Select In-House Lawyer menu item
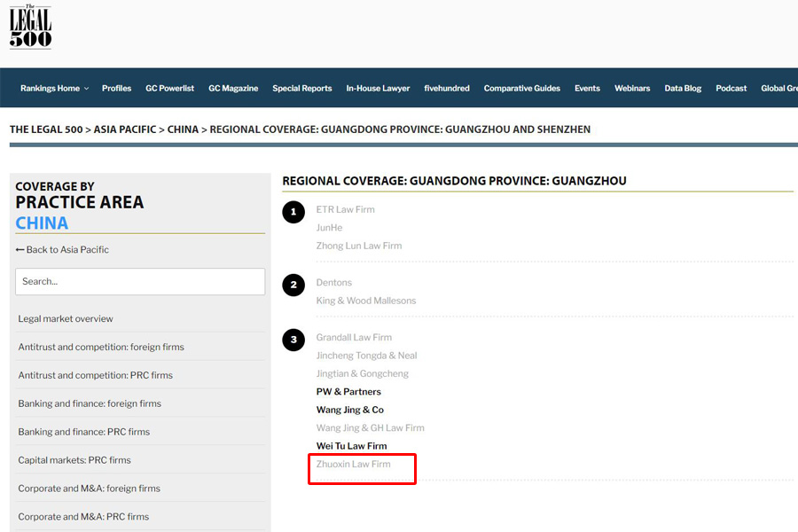This screenshot has width=798, height=532. tap(378, 88)
